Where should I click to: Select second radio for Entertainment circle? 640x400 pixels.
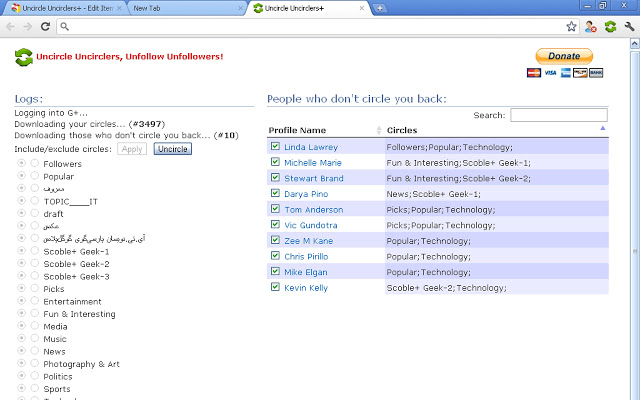pyautogui.click(x=35, y=300)
